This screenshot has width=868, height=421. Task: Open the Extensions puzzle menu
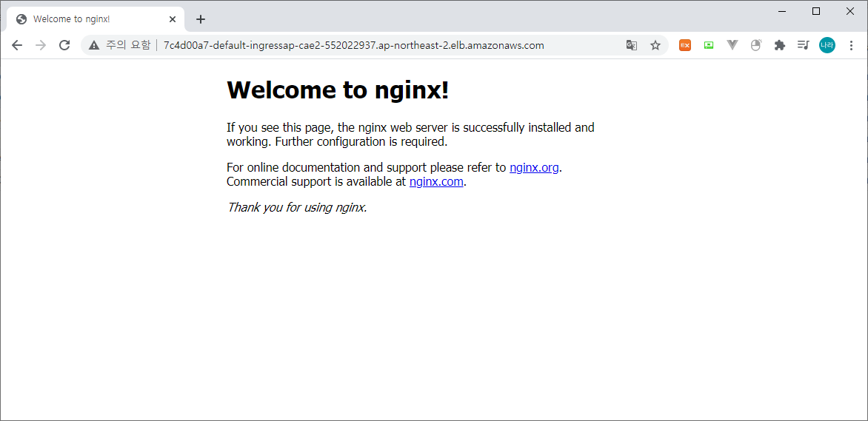(779, 45)
